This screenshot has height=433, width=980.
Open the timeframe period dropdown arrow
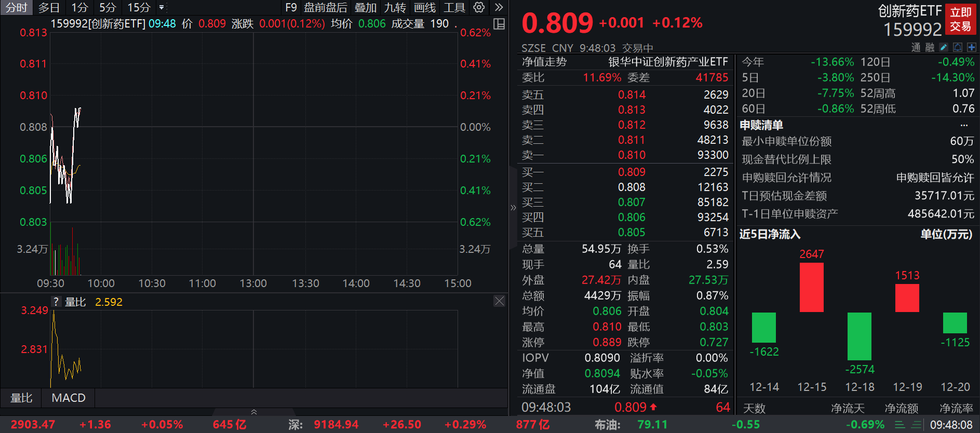[x=162, y=7]
